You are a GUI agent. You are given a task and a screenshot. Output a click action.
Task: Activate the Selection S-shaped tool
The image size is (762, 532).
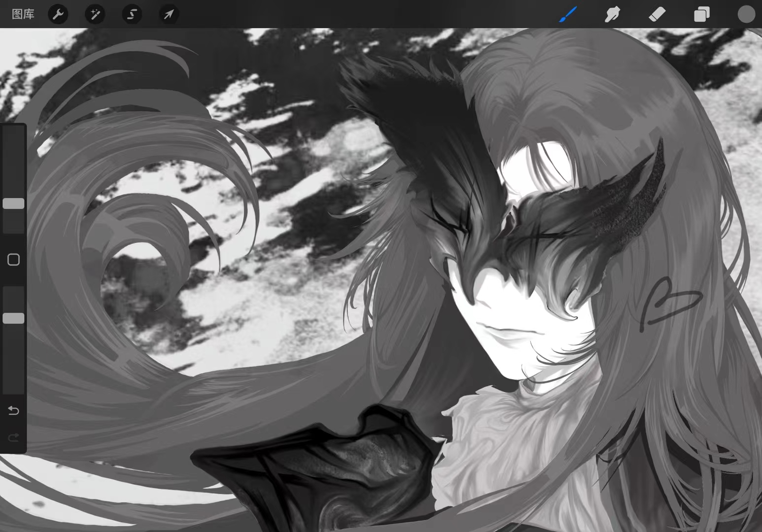pos(132,14)
